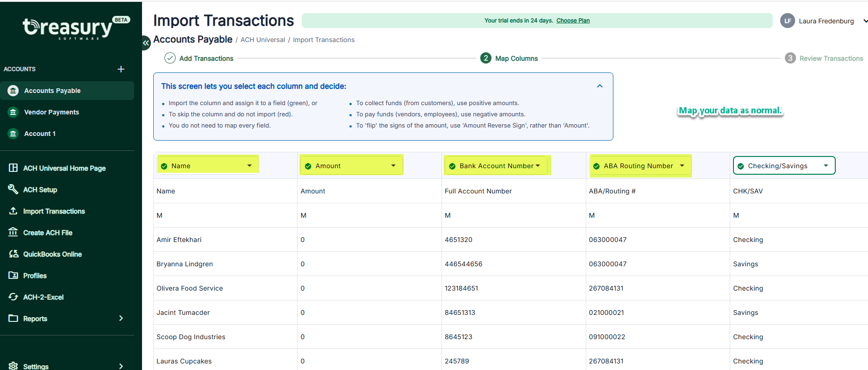
Task: Click the Accounts Payable bank icon
Action: click(x=14, y=91)
